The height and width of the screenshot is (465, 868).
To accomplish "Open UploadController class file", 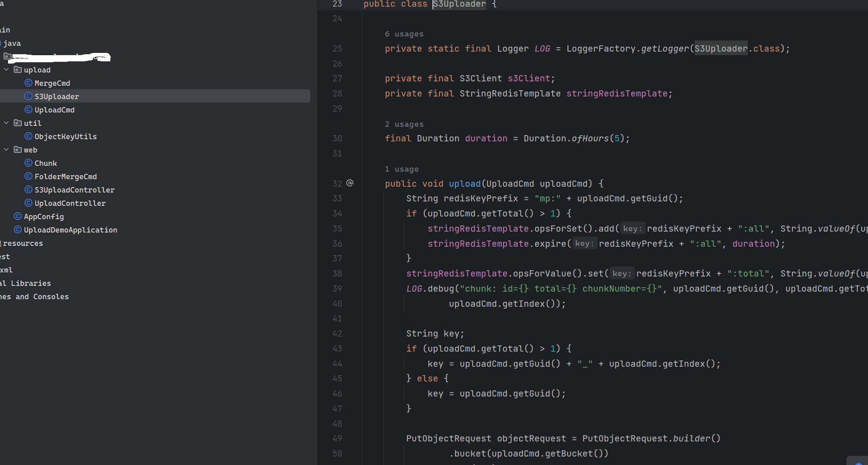I will pos(70,203).
